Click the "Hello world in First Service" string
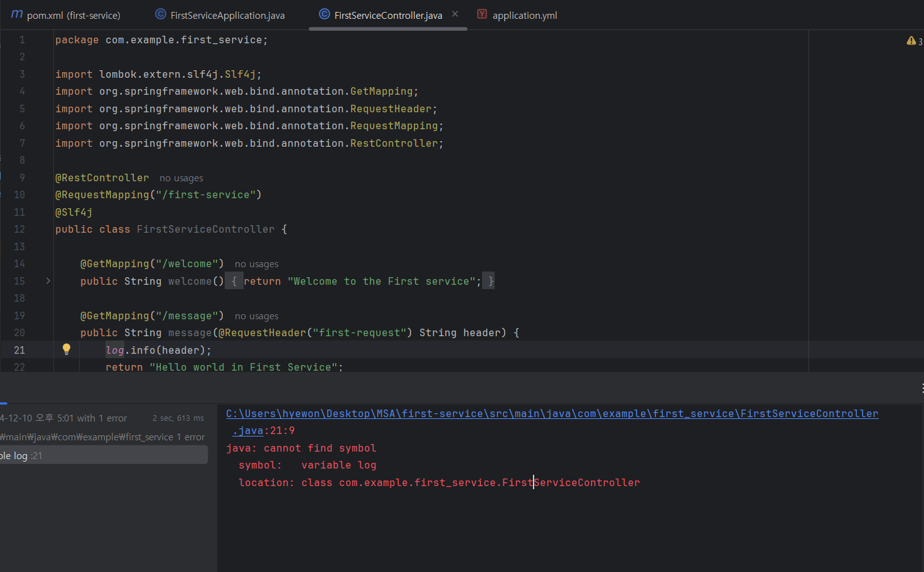 click(x=244, y=367)
